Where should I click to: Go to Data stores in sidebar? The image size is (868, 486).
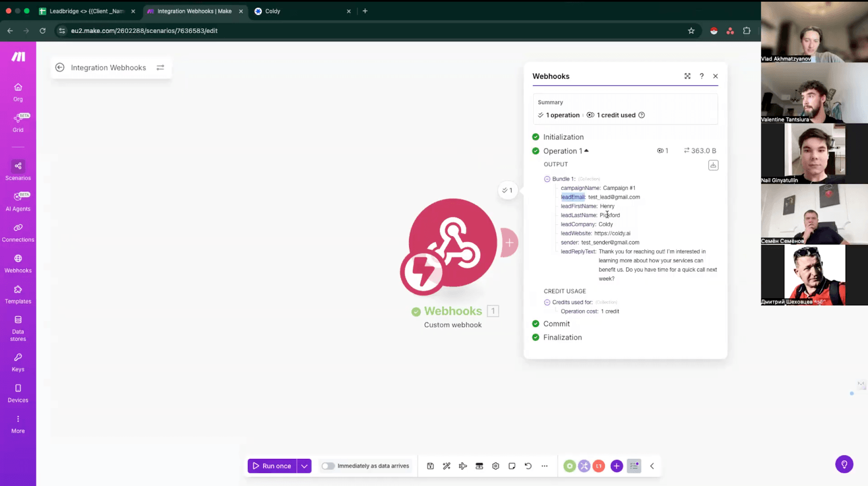coord(18,328)
